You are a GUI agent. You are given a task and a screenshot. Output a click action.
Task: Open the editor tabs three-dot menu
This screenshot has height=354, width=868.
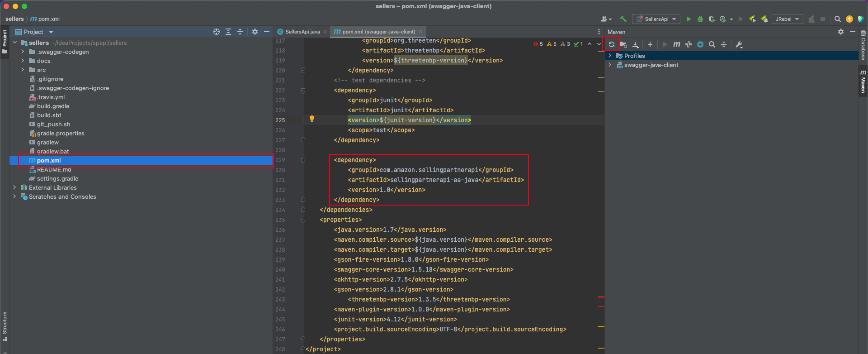coord(599,32)
